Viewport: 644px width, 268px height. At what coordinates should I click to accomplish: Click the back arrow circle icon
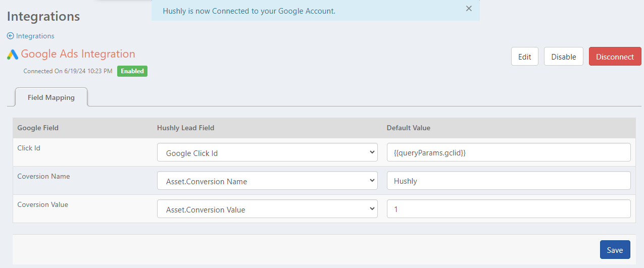(11, 36)
